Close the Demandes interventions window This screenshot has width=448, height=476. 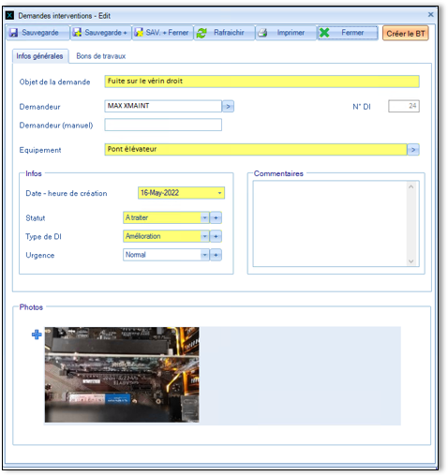point(430,14)
